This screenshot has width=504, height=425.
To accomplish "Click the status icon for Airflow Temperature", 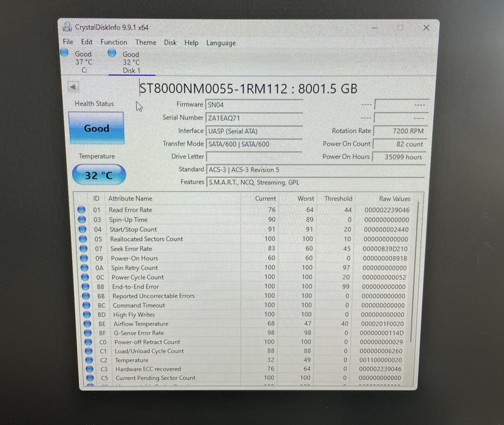I will tap(87, 324).
